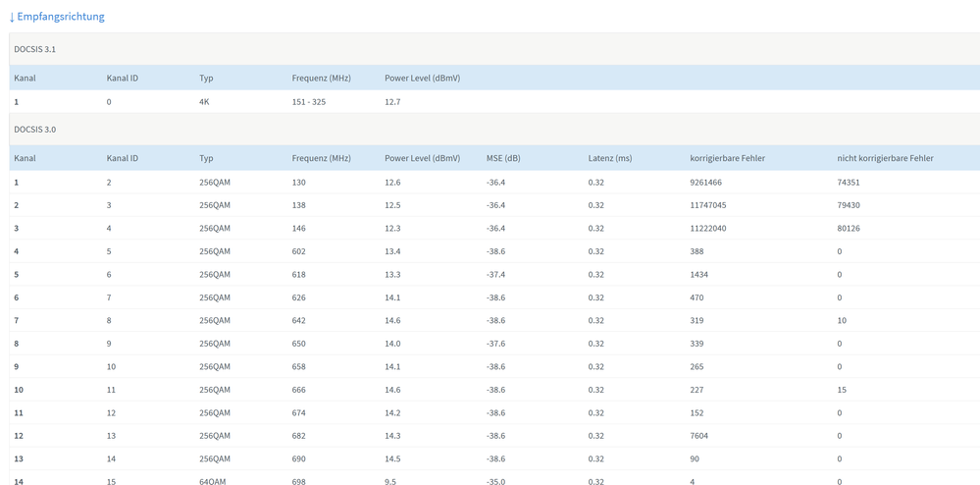Click the 'korrigierbare Fehler' column header
Screen dimensions: 980x485
click(728, 158)
